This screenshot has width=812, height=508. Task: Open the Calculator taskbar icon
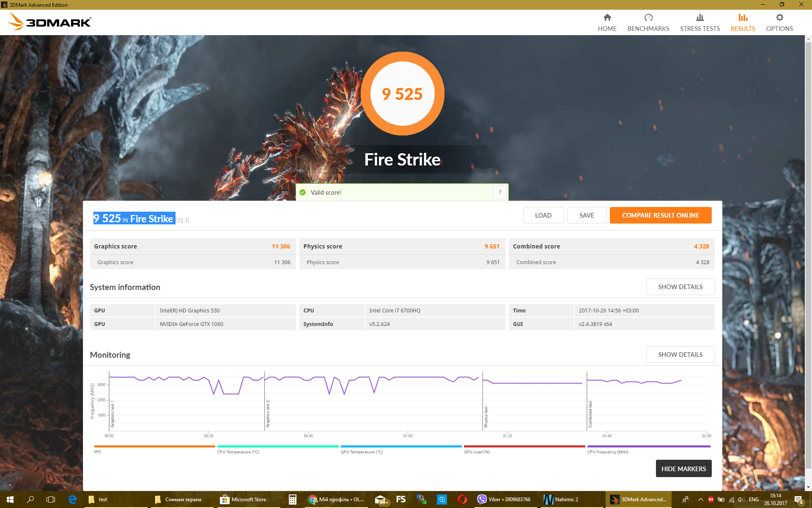[292, 500]
